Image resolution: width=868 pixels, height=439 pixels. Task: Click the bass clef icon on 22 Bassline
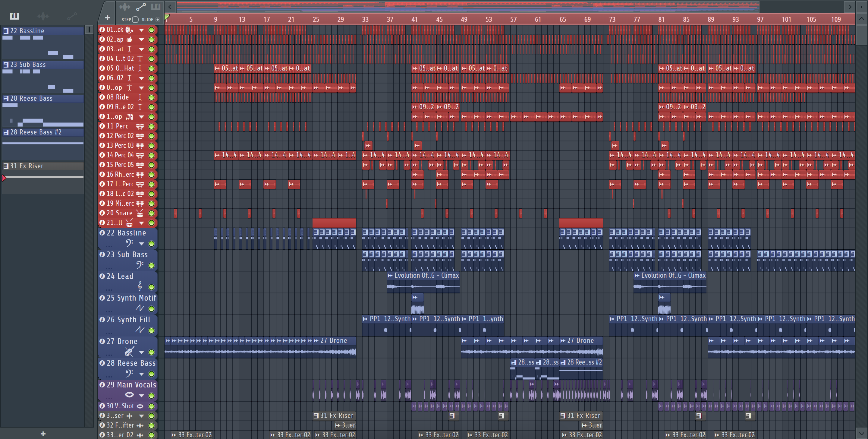pos(129,243)
